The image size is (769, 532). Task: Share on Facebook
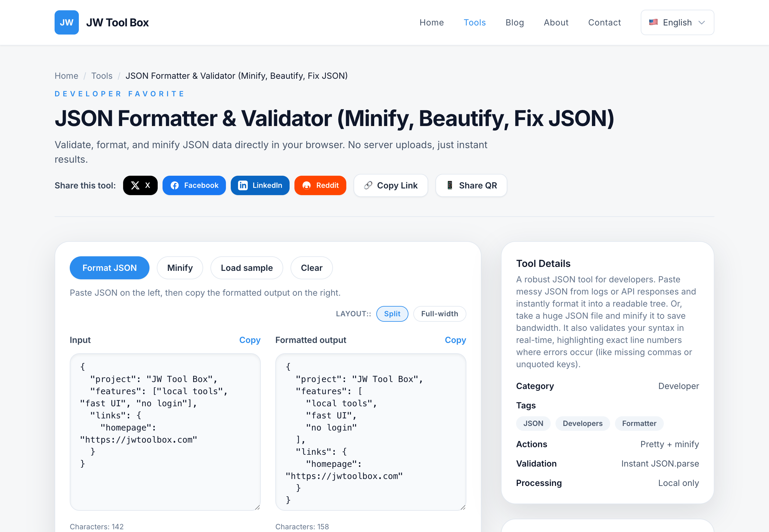point(194,185)
